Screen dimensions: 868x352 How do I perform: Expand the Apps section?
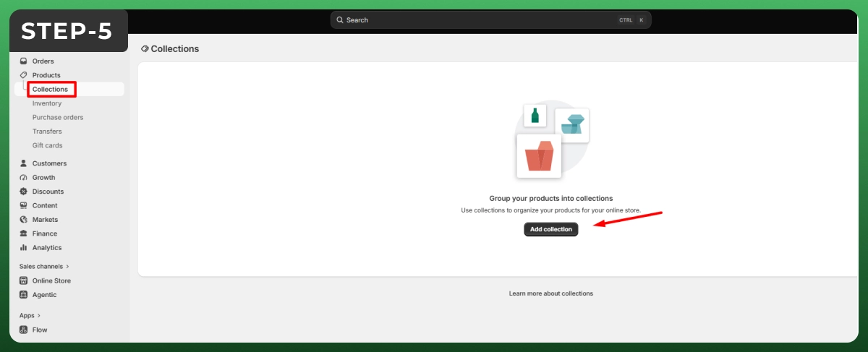click(30, 316)
